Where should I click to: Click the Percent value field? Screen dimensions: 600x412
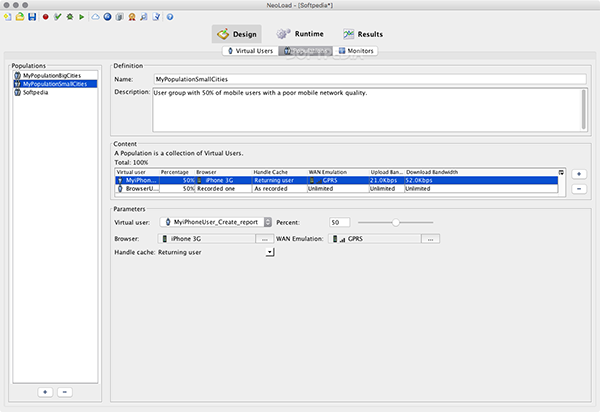pos(339,222)
